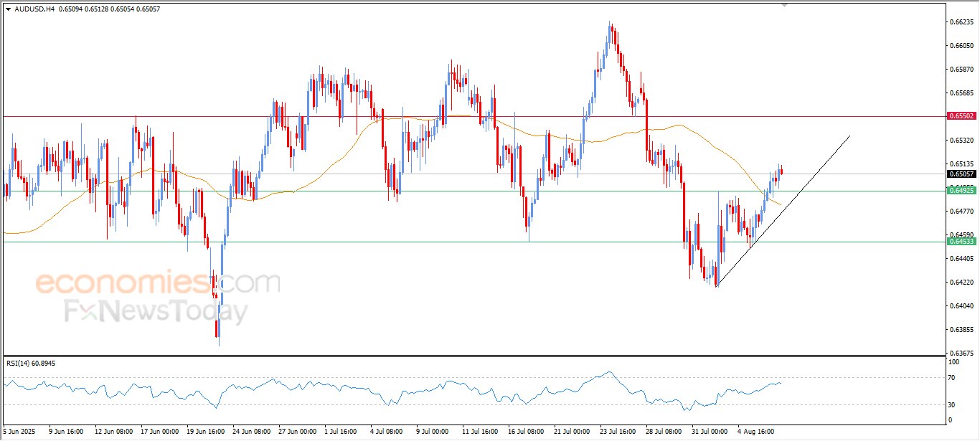Click the 16 Jul 08:00 time label
Screen dimensions: 980x441
tap(527, 432)
